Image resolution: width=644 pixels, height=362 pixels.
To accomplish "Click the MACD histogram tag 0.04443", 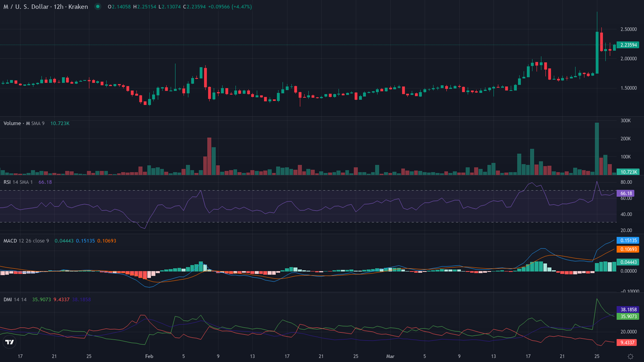I will pyautogui.click(x=628, y=262).
